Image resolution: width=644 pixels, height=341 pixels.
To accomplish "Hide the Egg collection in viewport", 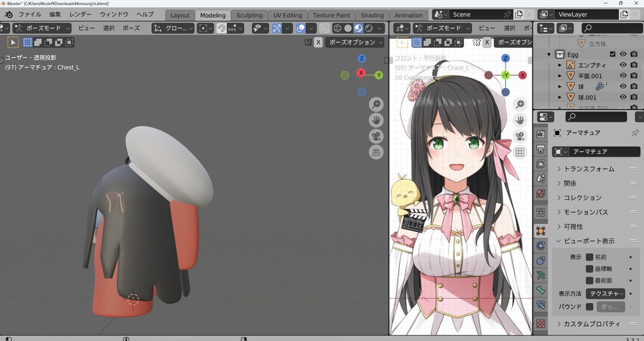I will pos(624,54).
